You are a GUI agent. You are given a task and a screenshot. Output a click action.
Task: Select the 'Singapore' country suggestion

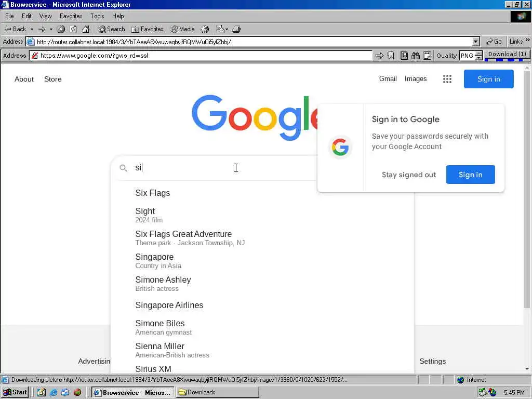262,261
